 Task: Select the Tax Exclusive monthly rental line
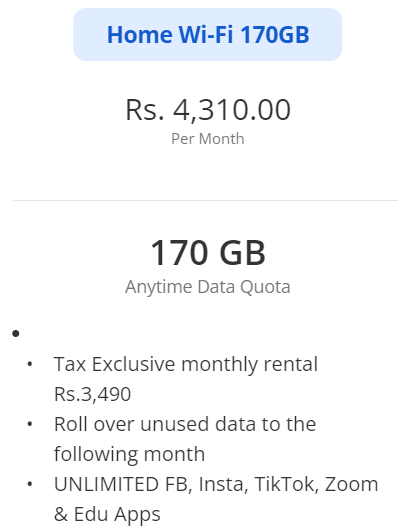click(186, 364)
